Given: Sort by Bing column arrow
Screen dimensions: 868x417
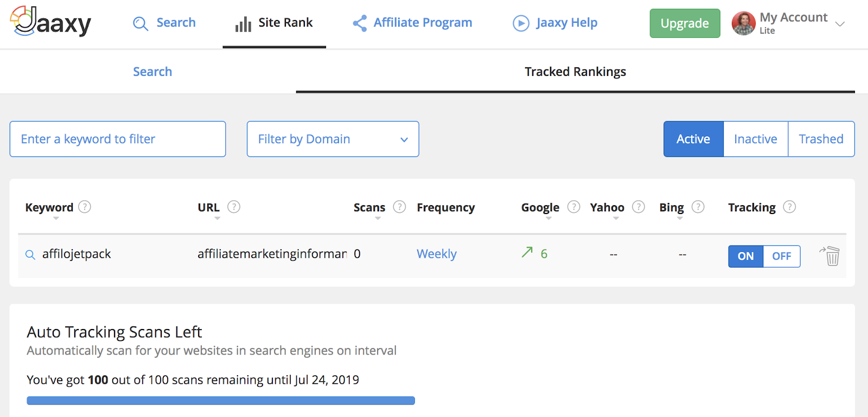Looking at the screenshot, I should point(680,218).
